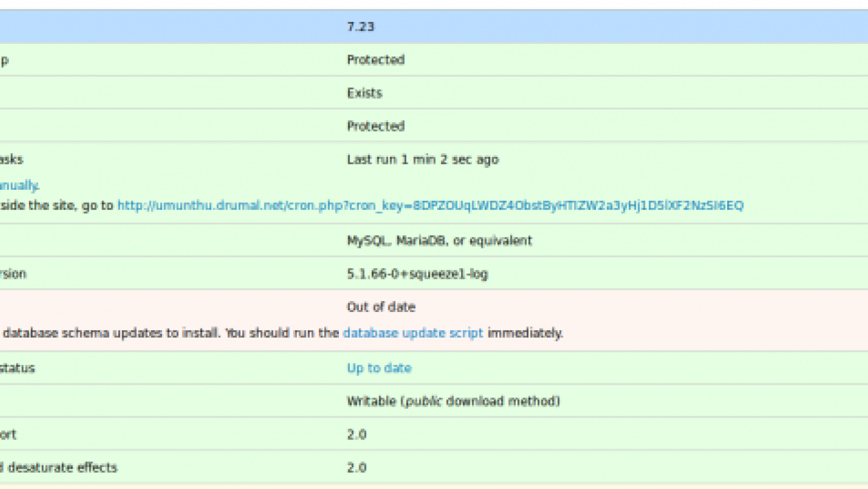The height and width of the screenshot is (489, 868).
Task: Select the first Protected status cell
Action: 375,59
